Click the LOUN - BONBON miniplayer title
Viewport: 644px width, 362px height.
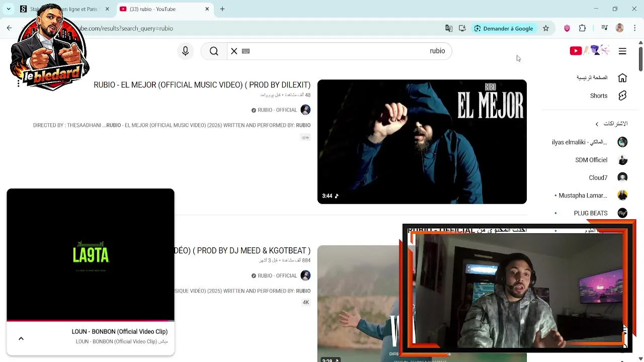tap(119, 332)
